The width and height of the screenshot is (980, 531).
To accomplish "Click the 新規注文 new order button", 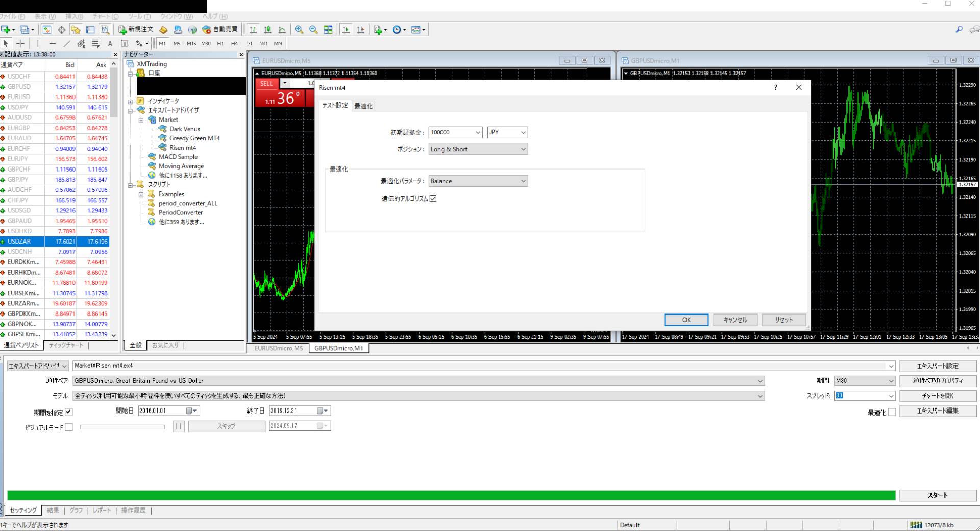I will coord(136,30).
